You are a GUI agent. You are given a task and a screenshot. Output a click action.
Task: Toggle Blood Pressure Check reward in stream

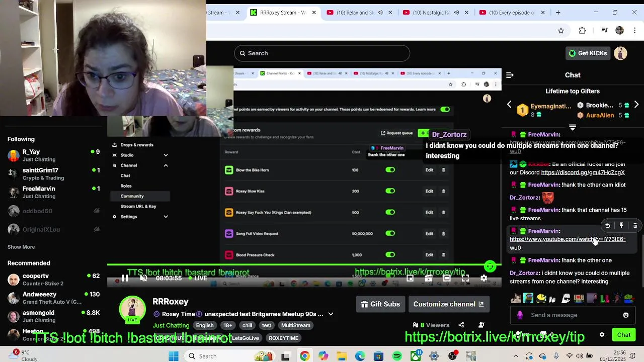390,255
